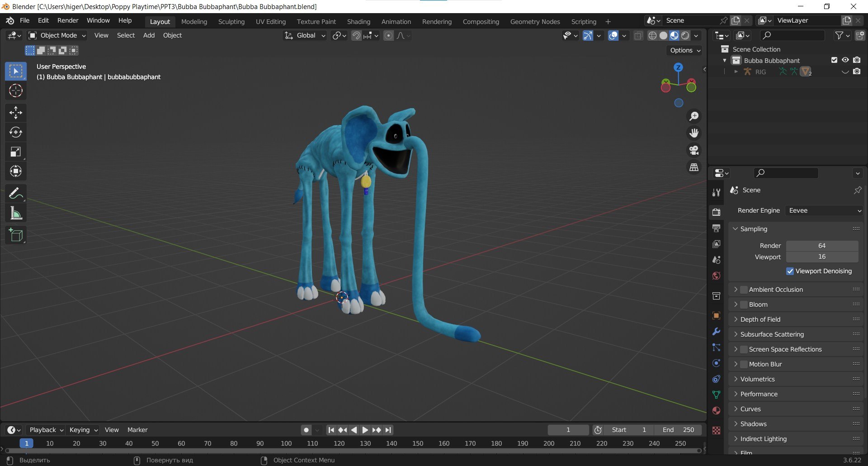
Task: Enable Bloom checkbox
Action: 744,304
